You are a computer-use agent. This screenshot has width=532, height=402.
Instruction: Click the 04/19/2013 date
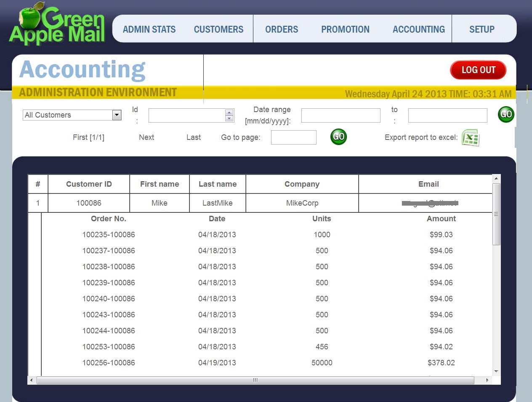click(x=217, y=363)
